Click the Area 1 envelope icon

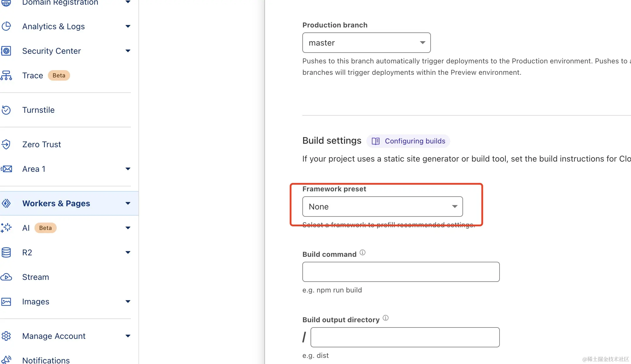[6, 169]
